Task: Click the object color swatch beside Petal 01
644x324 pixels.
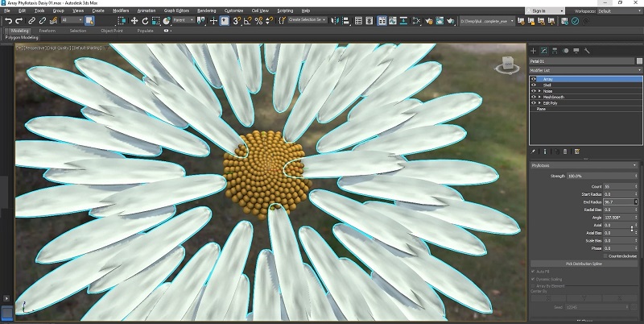Action: (638, 60)
